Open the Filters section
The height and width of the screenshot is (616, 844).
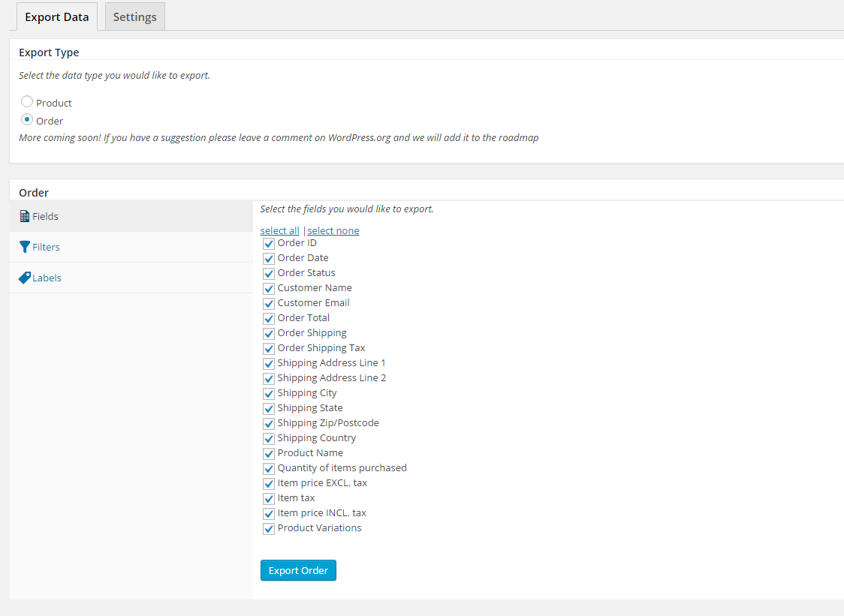tap(46, 247)
